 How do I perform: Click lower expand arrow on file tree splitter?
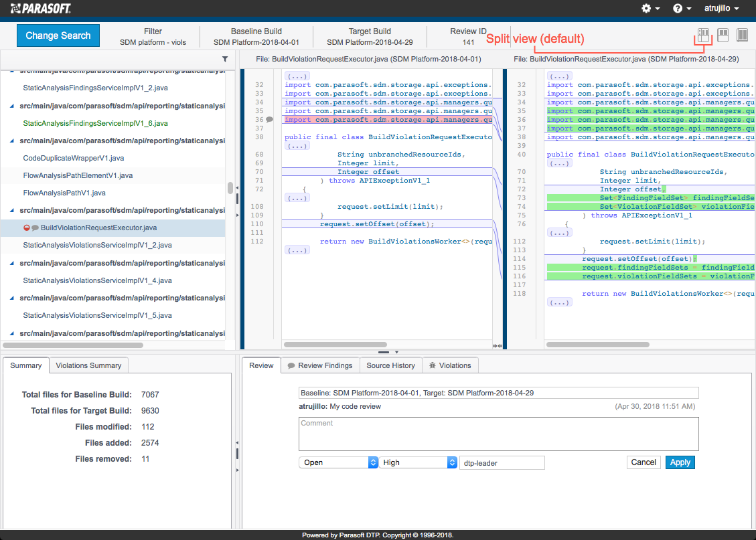[237, 215]
